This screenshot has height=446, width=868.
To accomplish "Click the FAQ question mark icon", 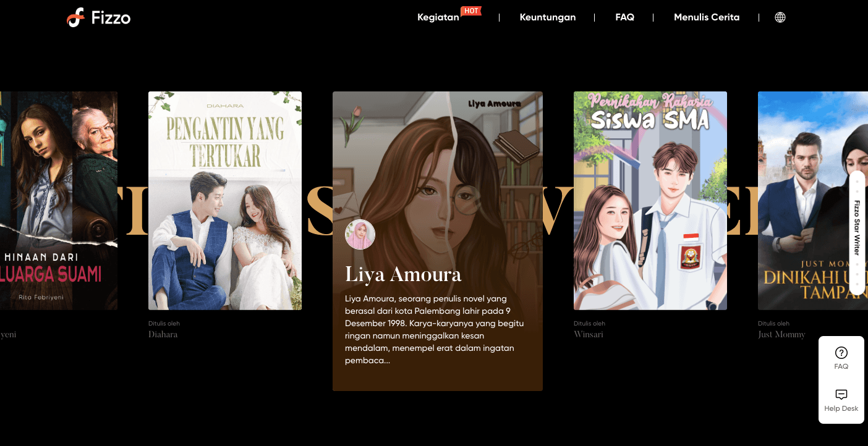I will point(841,352).
